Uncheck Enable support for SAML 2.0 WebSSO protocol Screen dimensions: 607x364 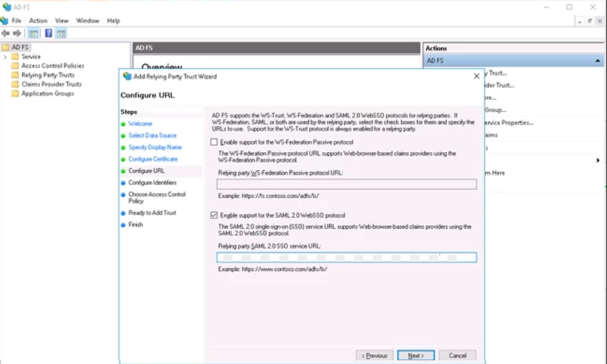214,215
